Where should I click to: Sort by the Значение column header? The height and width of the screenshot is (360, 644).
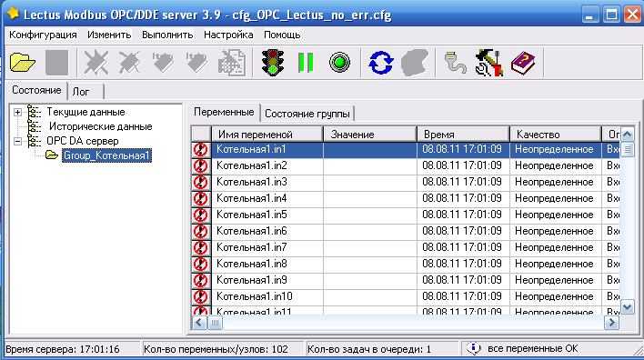[x=370, y=135]
